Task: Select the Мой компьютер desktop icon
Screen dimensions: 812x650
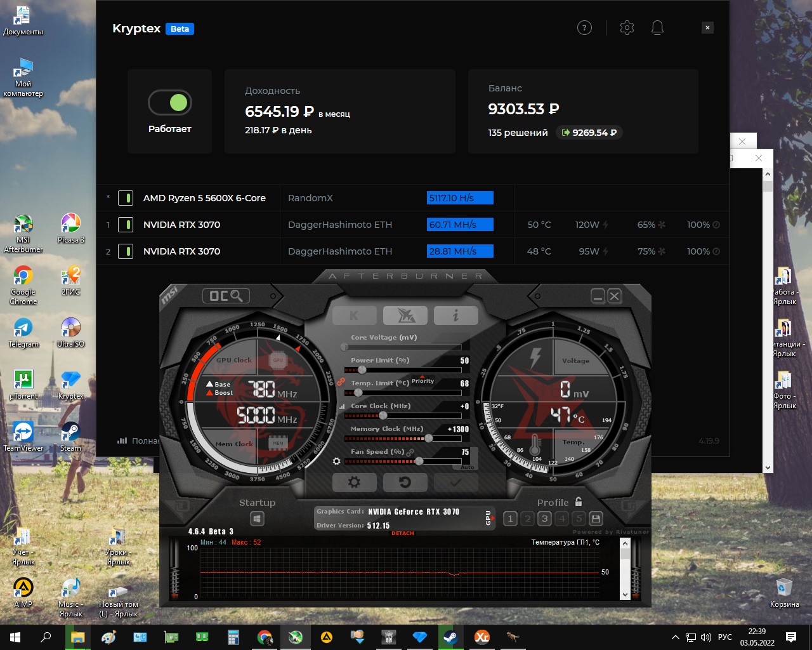Action: click(23, 78)
